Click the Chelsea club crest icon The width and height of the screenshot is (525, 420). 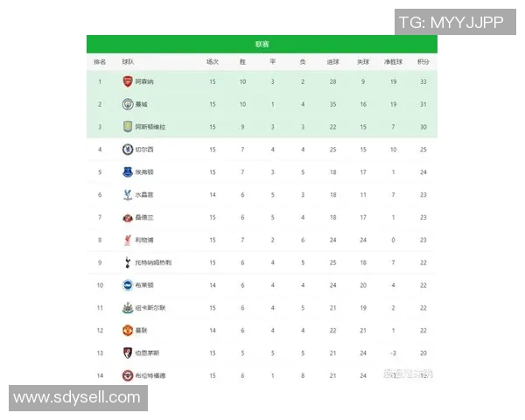[x=128, y=150]
